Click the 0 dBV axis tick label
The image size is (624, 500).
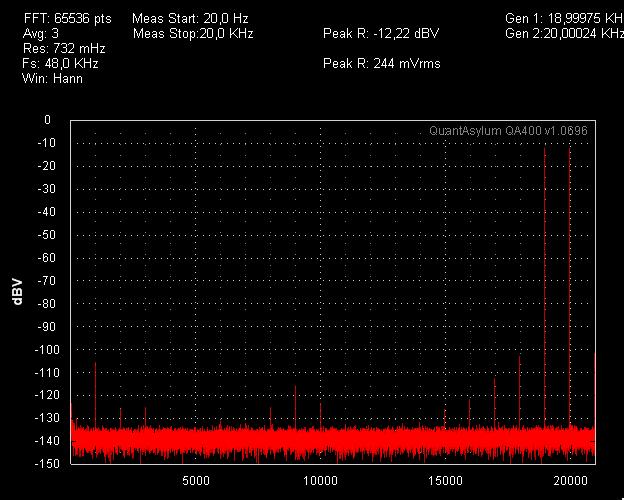tap(47, 120)
